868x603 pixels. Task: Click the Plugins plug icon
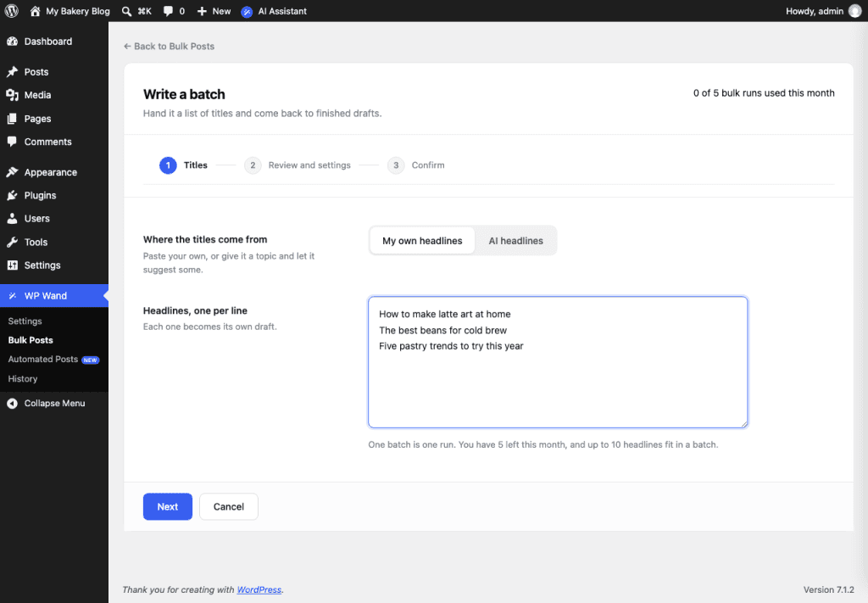coord(12,195)
